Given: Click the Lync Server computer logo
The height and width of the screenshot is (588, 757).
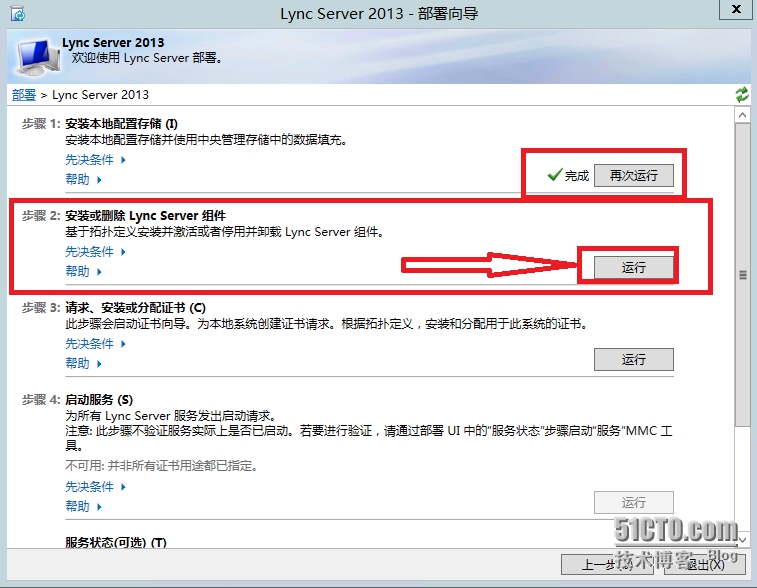Looking at the screenshot, I should pos(36,57).
